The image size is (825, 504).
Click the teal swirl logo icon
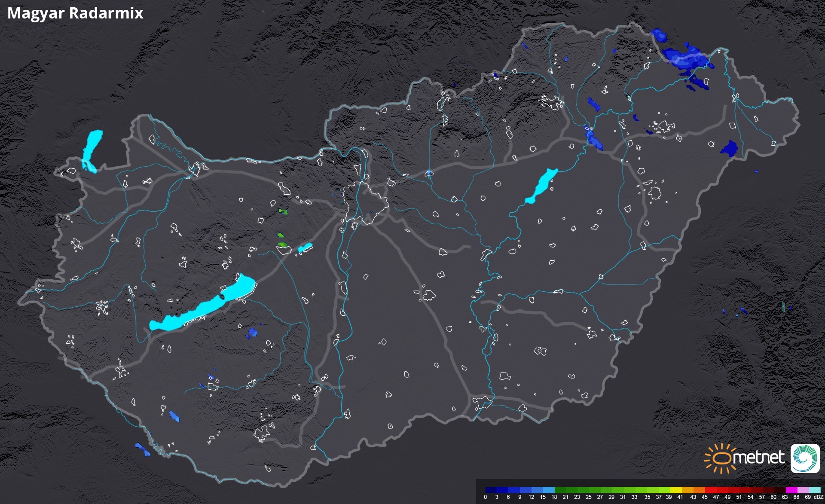[x=805, y=458]
